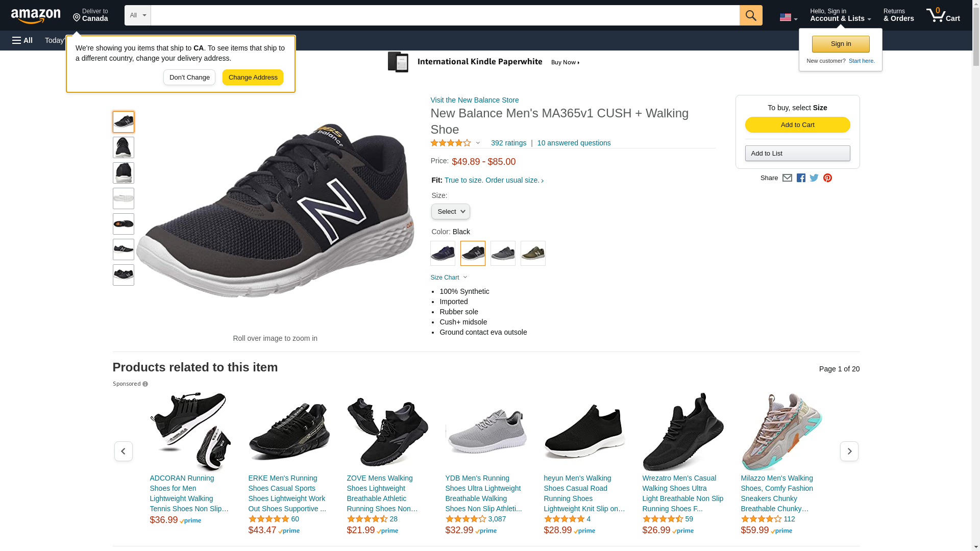Select the olive green color swatch
Viewport: 980px width, 551px height.
[533, 253]
